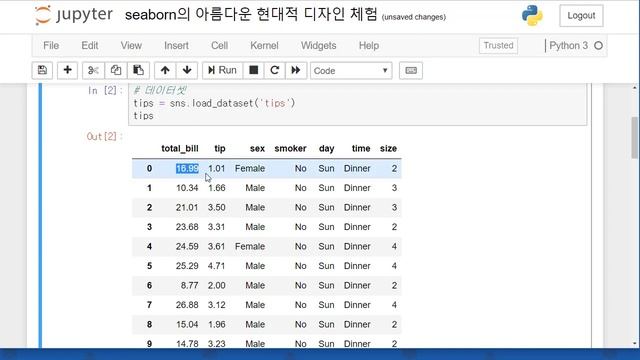The width and height of the screenshot is (640, 360).
Task: Cut selected cells with the scissors icon
Action: click(93, 70)
